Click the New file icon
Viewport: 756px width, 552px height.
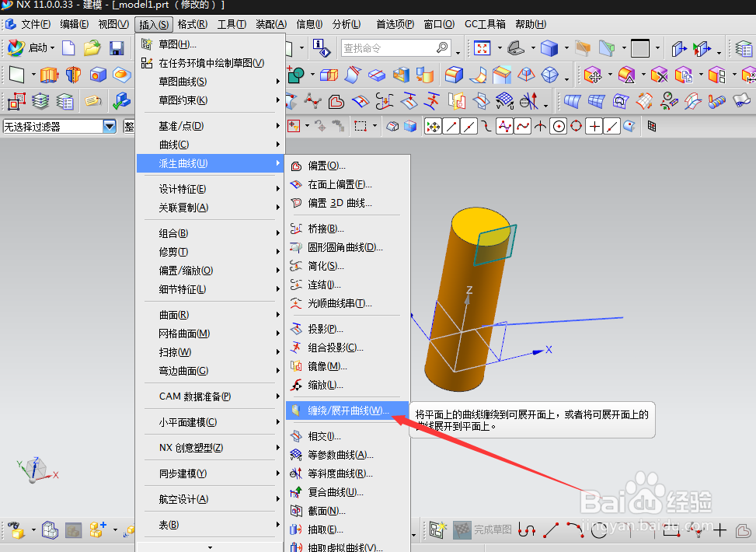click(68, 47)
